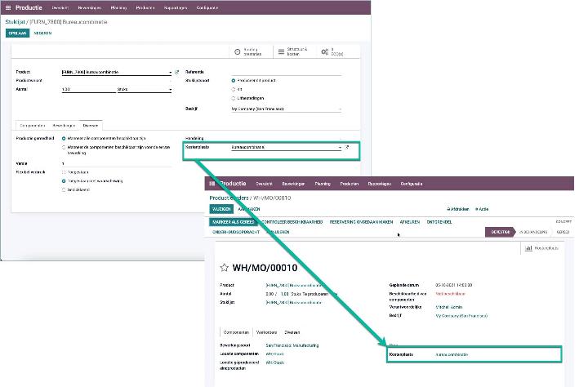
Task: Select the BEVESTIGD status stage
Action: (x=501, y=232)
